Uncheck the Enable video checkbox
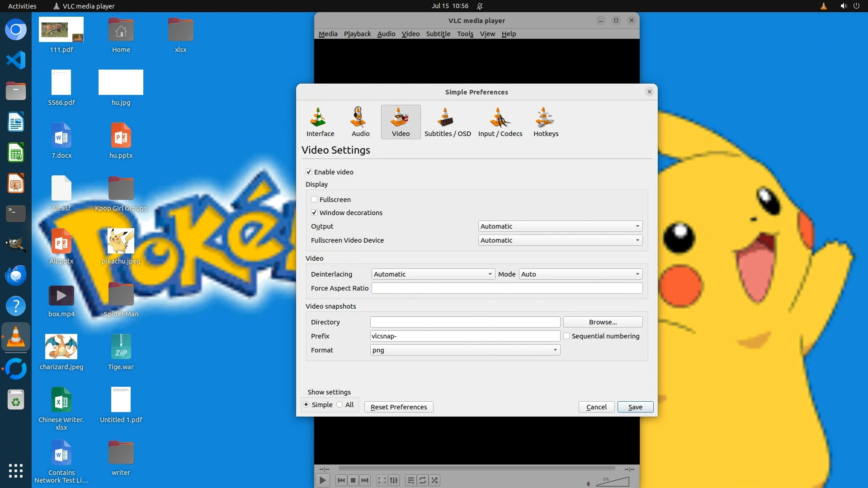 [309, 172]
